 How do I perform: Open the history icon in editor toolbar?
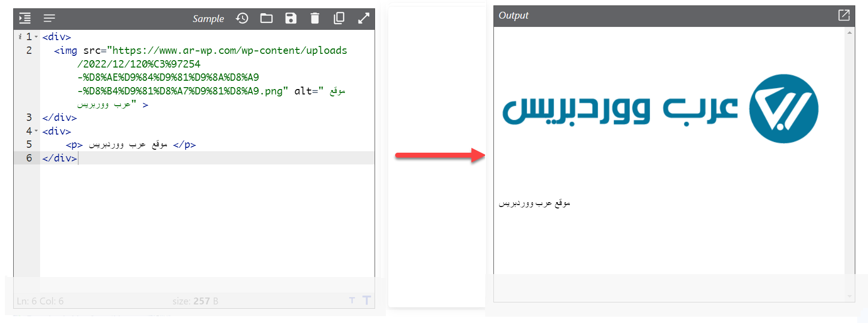(242, 18)
